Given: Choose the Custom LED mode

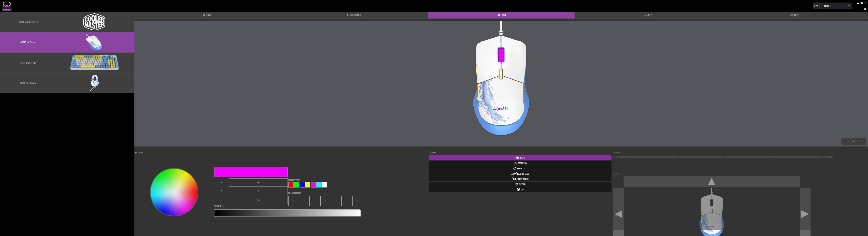Looking at the screenshot, I should click(520, 184).
